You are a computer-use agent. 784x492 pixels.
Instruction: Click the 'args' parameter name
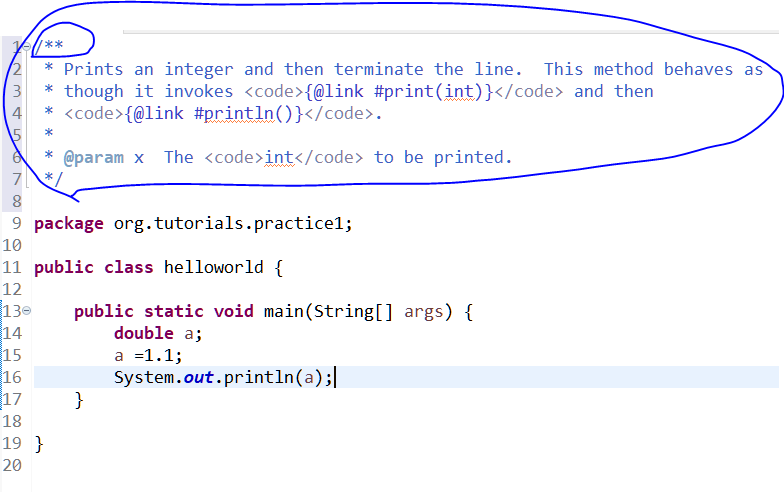click(x=424, y=312)
